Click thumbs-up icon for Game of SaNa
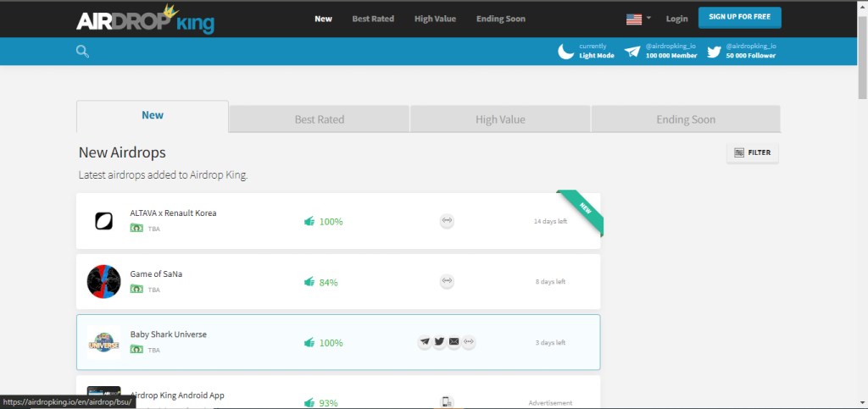 click(x=309, y=282)
